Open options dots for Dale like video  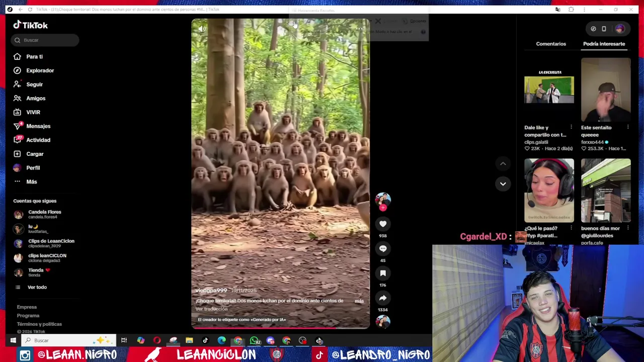[x=571, y=128]
